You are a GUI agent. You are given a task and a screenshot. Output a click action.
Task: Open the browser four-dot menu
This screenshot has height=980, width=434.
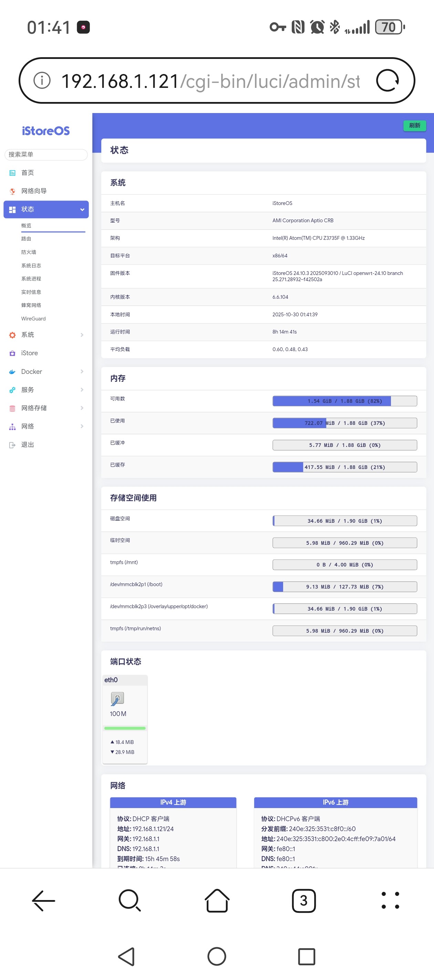[x=390, y=900]
